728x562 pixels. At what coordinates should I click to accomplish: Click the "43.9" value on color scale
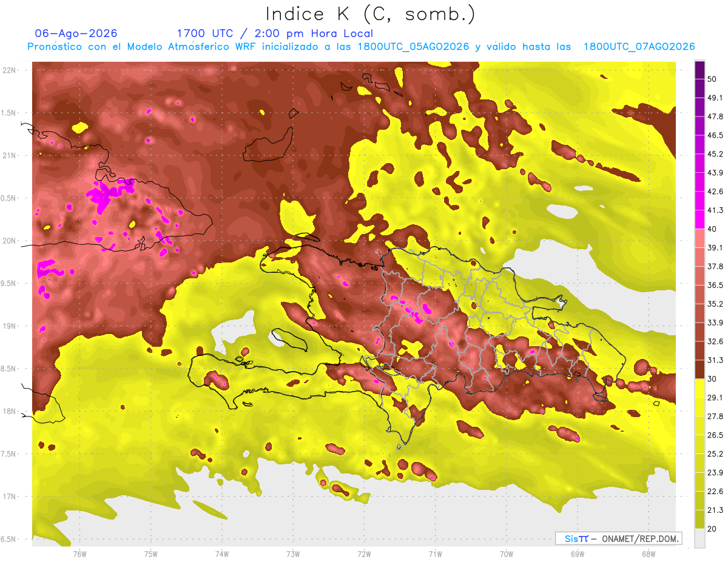click(x=715, y=173)
